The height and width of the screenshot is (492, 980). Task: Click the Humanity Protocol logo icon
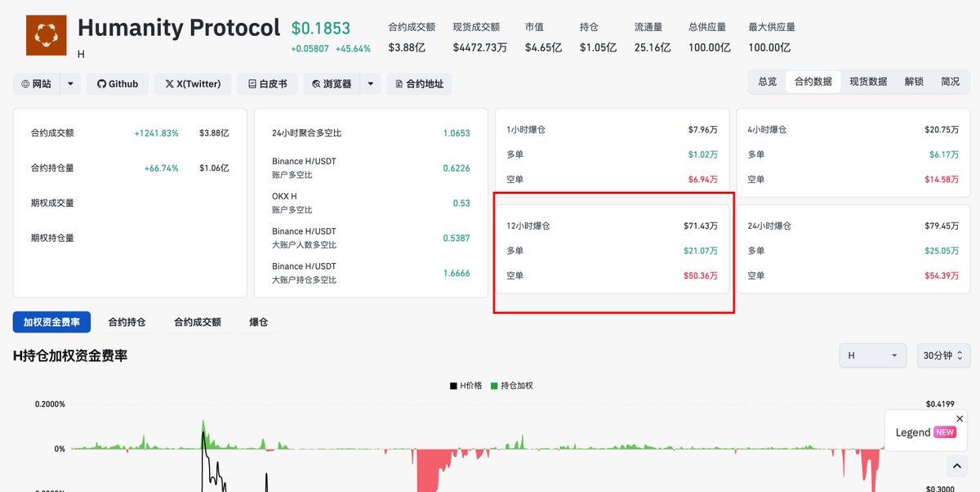click(x=47, y=35)
